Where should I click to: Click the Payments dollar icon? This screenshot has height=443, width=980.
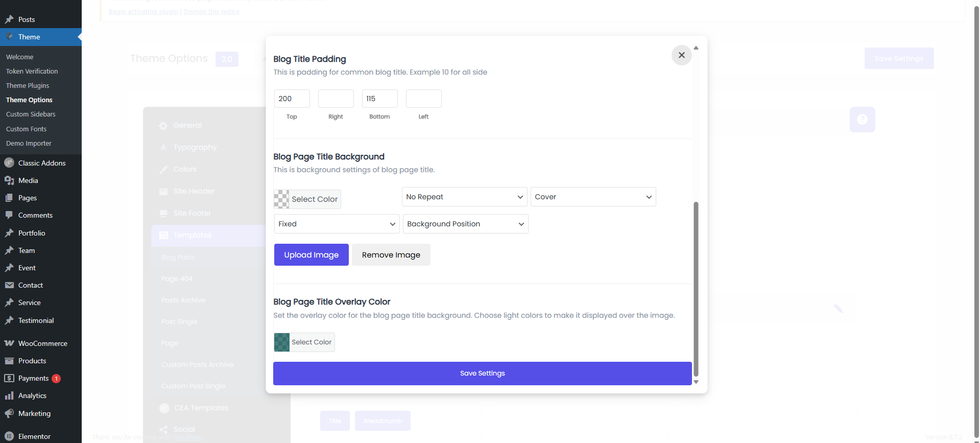point(9,378)
